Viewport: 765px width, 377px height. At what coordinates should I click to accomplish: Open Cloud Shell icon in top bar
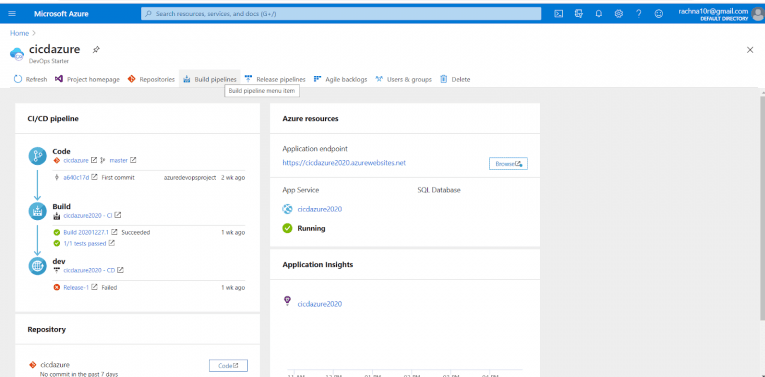tap(559, 14)
